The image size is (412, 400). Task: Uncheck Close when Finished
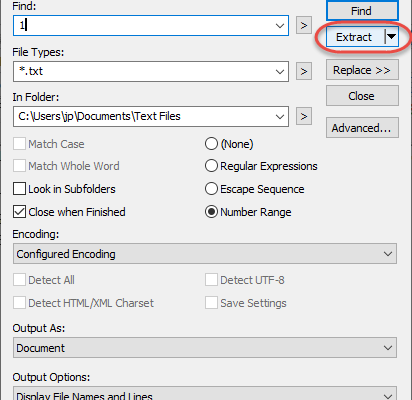[19, 212]
